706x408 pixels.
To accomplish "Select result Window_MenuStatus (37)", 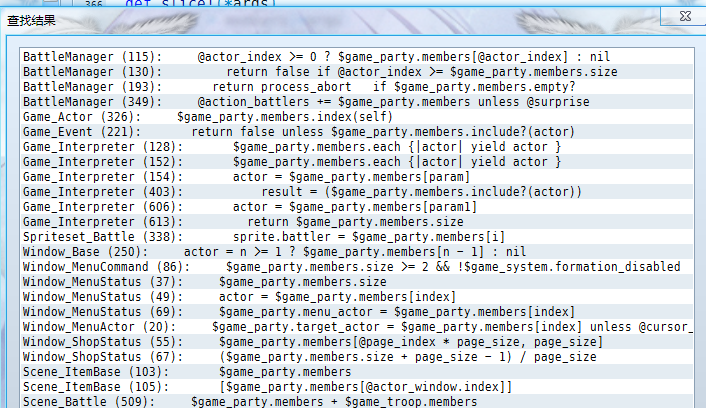I will (356, 282).
